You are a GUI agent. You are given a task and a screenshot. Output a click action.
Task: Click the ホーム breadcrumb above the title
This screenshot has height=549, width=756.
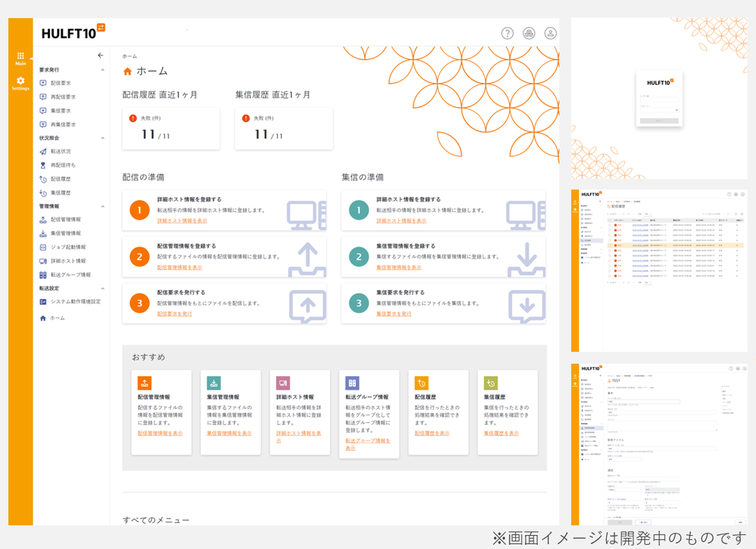pos(130,56)
